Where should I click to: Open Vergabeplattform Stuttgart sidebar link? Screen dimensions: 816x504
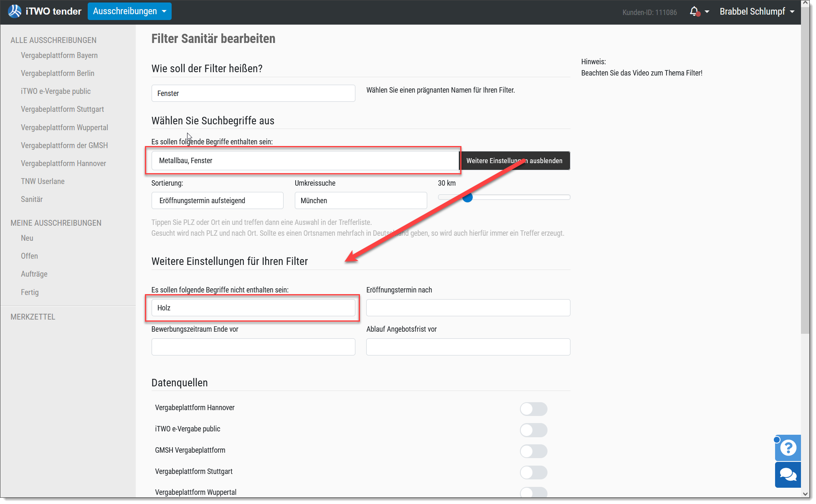coord(62,109)
